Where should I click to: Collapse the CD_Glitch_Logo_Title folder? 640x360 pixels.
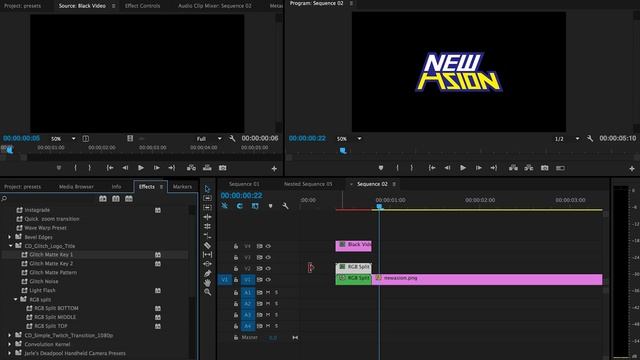pyautogui.click(x=10, y=246)
